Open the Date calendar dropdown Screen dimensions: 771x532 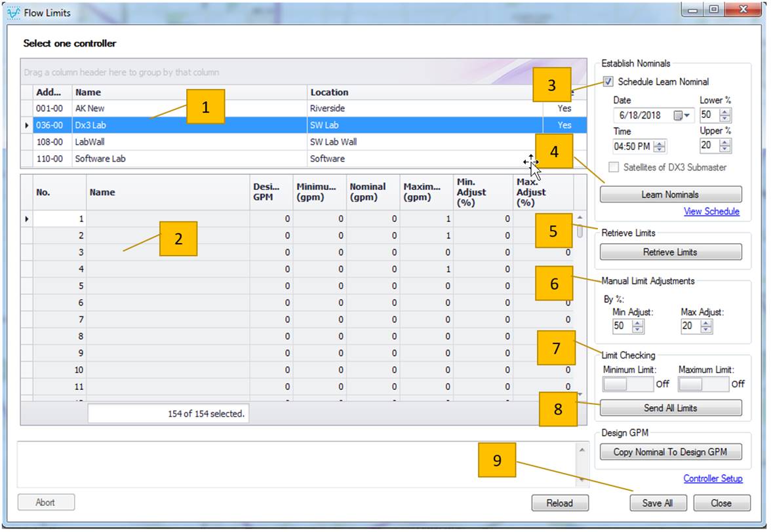coord(682,115)
